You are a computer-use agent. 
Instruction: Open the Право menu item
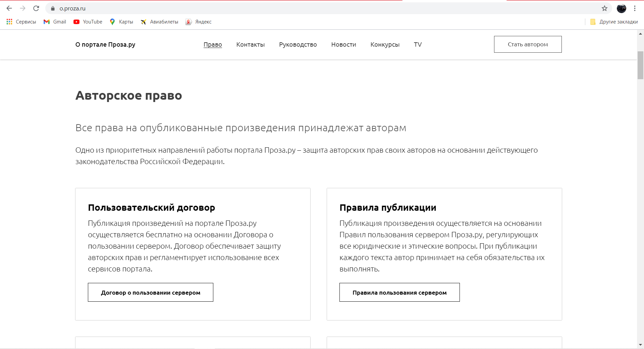click(213, 45)
